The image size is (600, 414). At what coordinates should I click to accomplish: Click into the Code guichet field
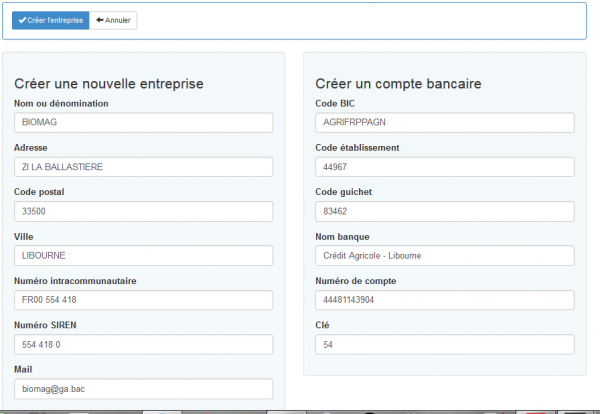tap(445, 211)
